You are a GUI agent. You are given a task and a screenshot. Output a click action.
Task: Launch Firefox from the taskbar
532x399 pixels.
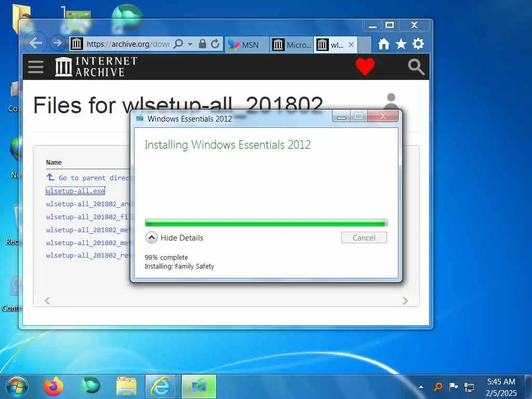(x=54, y=387)
